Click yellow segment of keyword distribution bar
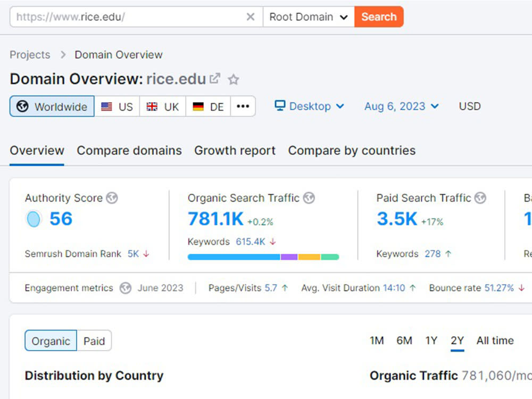 tap(310, 257)
